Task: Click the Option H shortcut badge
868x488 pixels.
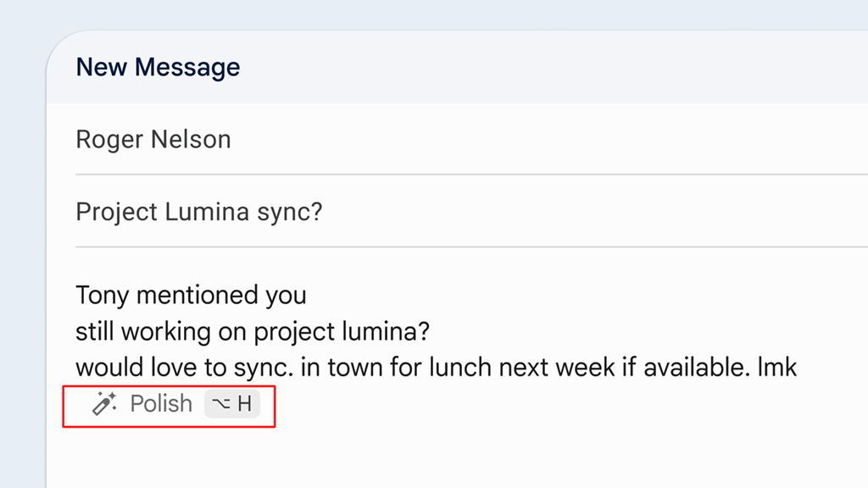Action: click(x=232, y=404)
